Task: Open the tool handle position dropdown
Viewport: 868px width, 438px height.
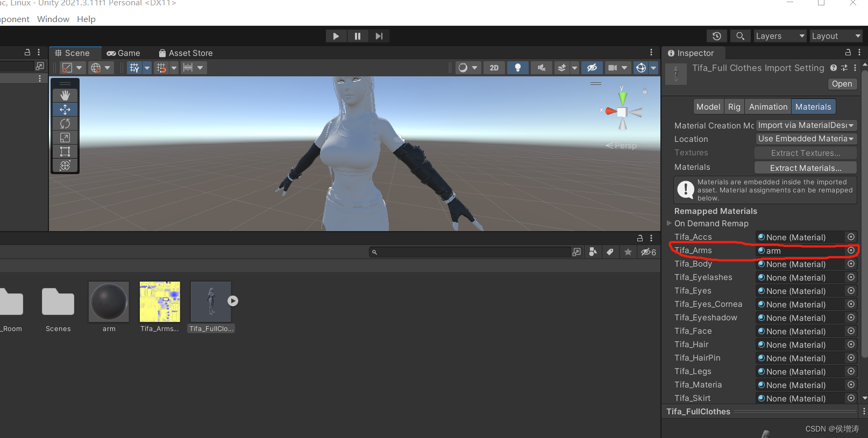Action: pyautogui.click(x=72, y=68)
